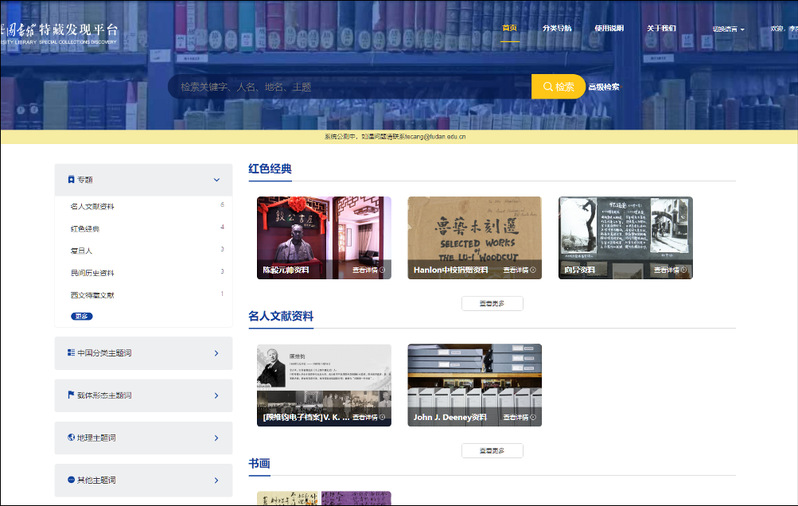798x506 pixels.
Task: Click the bookmark icon beside 专题
Action: 71,180
